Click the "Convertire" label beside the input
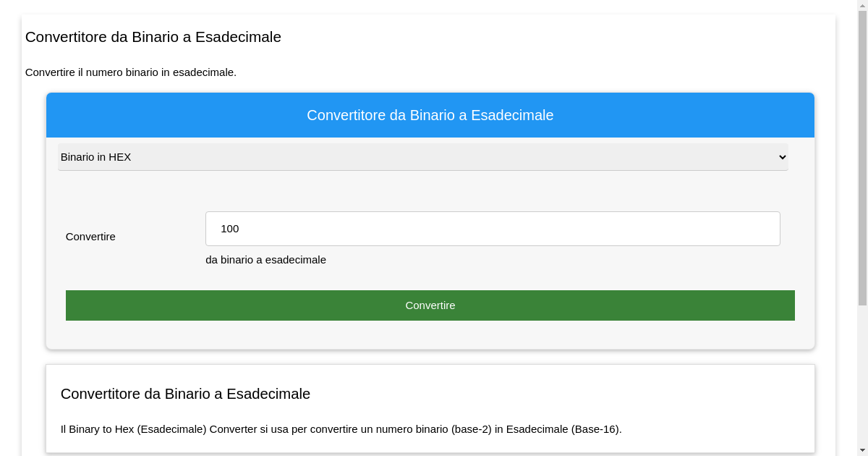 [x=90, y=237]
